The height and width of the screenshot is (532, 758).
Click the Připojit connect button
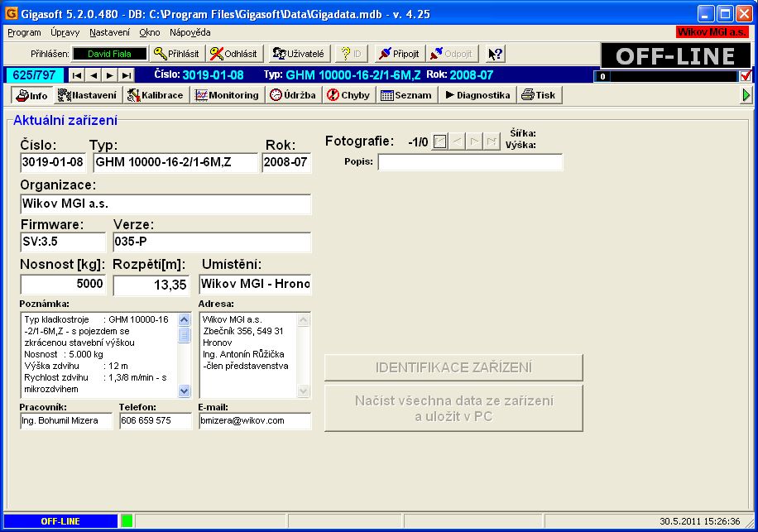(x=398, y=54)
